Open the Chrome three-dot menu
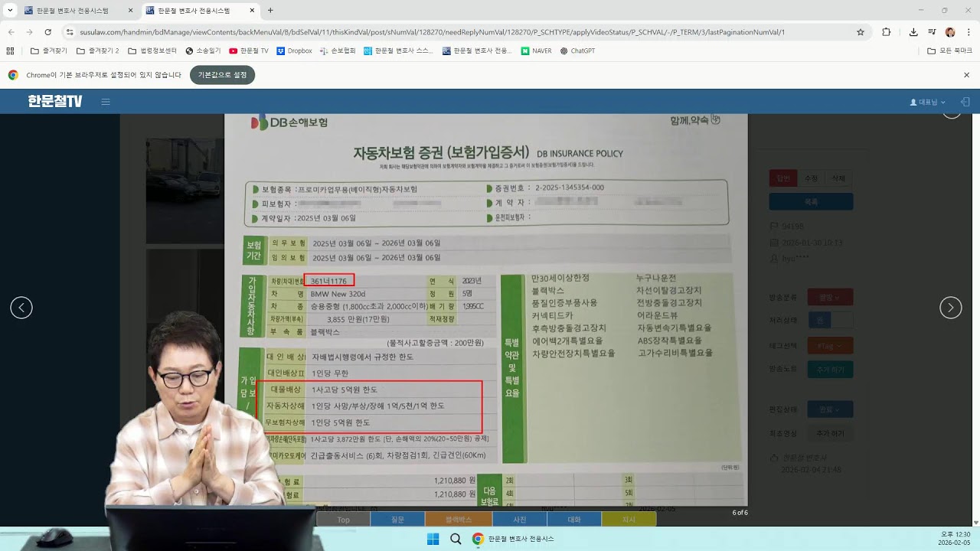This screenshot has width=980, height=551. coord(969,32)
